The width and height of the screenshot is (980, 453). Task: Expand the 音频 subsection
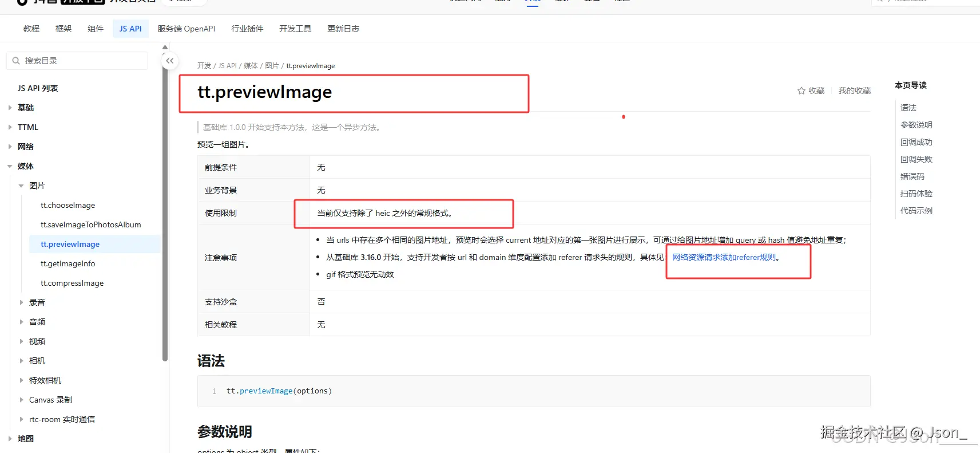(x=21, y=322)
